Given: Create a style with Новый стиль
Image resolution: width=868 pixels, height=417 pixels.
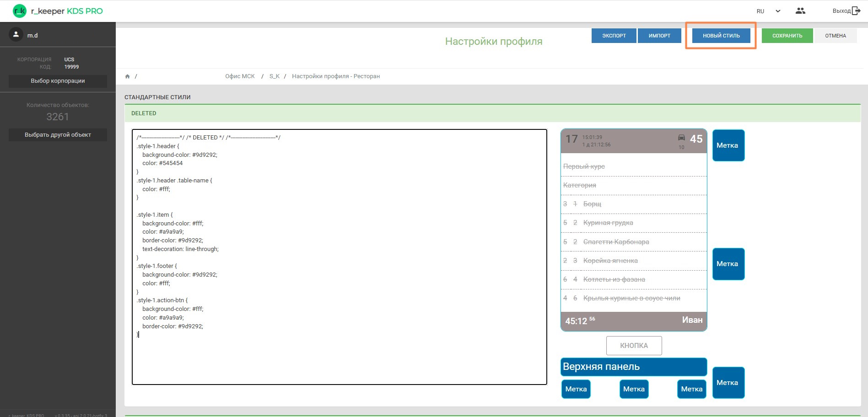Looking at the screenshot, I should tap(721, 36).
